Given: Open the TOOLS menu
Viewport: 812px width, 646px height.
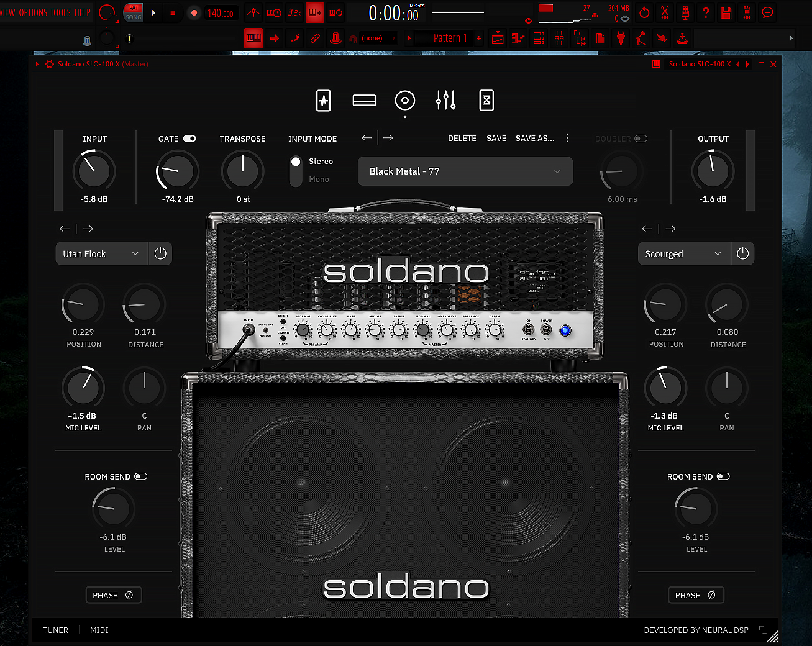Looking at the screenshot, I should tap(62, 12).
